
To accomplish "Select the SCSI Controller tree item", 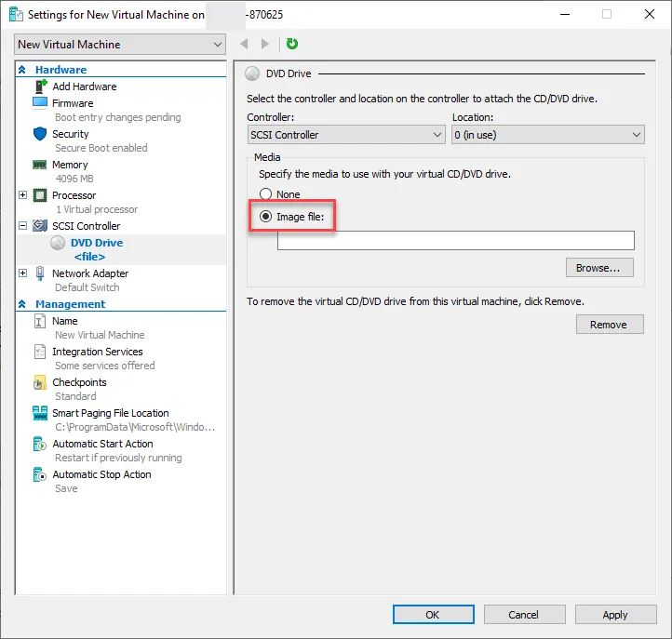I will click(87, 226).
